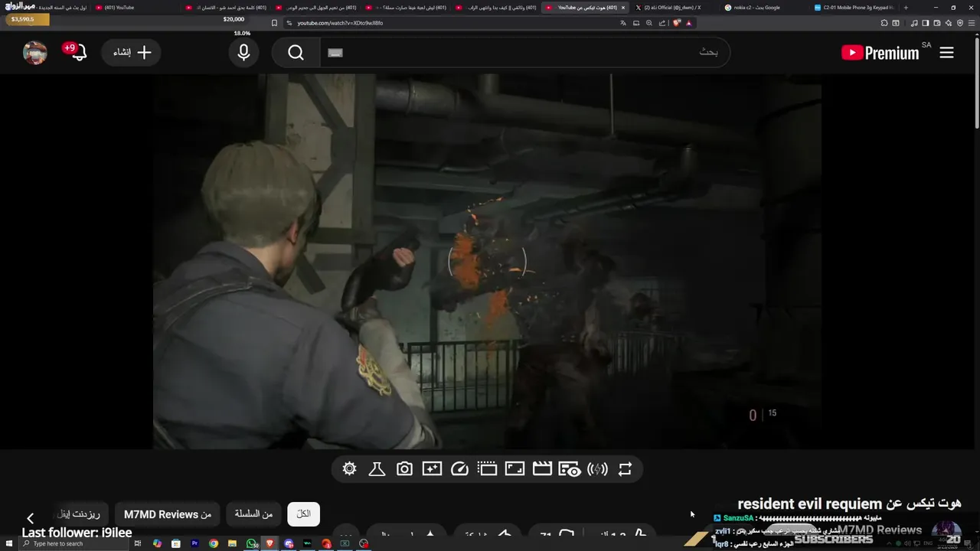Click the clapperboard icon in toolbar
980x551 pixels.
pyautogui.click(x=542, y=469)
